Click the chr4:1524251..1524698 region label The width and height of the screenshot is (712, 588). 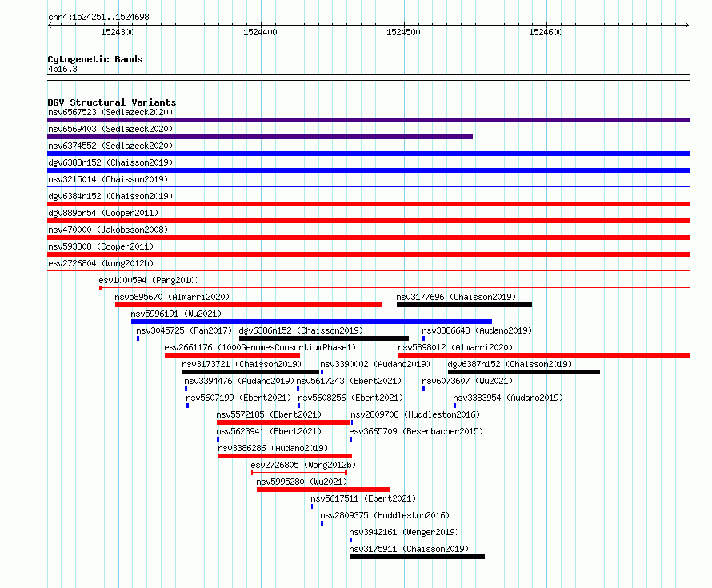click(x=98, y=17)
